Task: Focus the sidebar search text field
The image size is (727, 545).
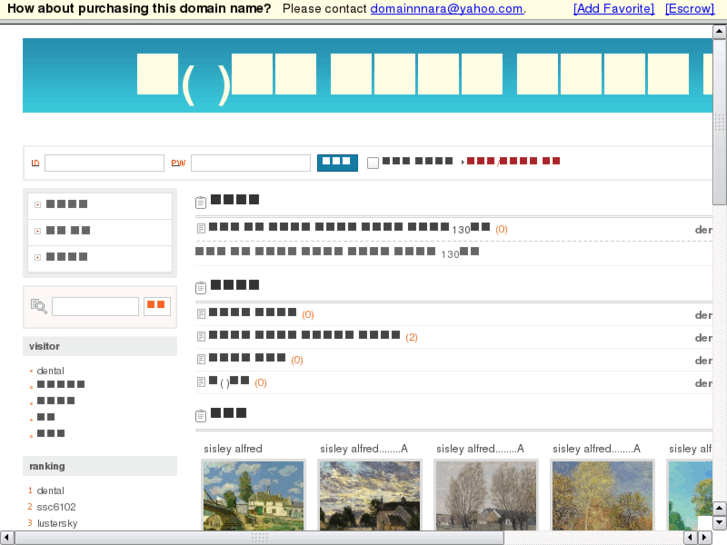Action: [96, 307]
